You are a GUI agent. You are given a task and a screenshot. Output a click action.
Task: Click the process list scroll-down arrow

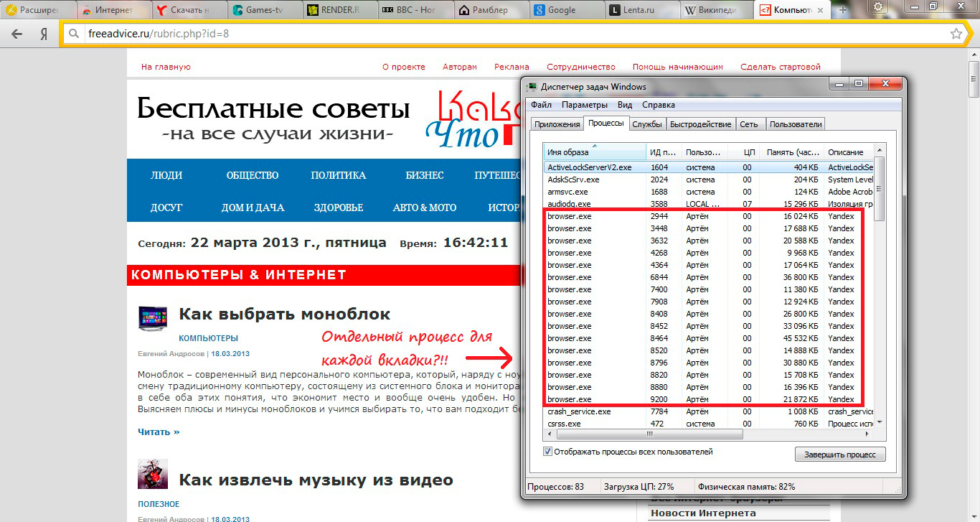880,422
